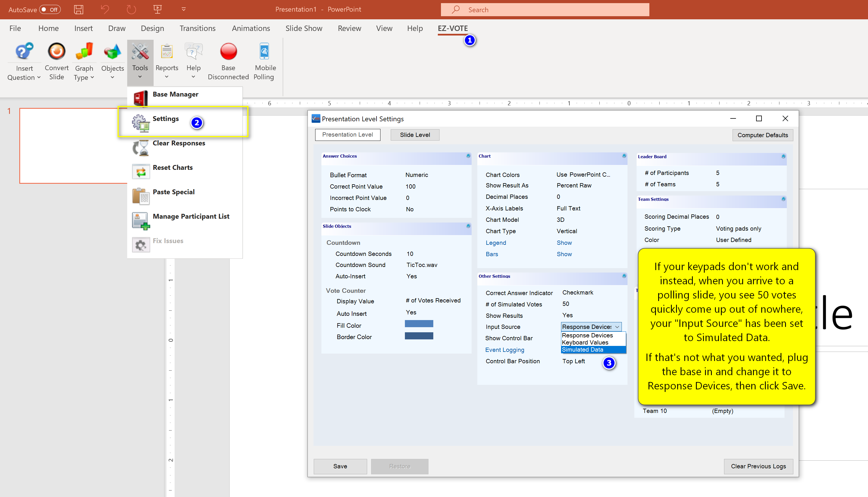868x497 pixels.
Task: Select Simulated Data from the list
Action: point(583,350)
